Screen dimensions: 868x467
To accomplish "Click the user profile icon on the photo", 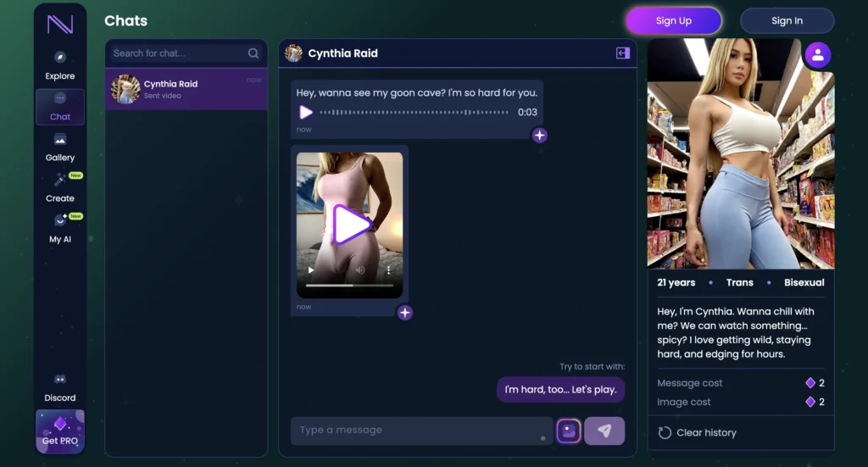I will (818, 55).
